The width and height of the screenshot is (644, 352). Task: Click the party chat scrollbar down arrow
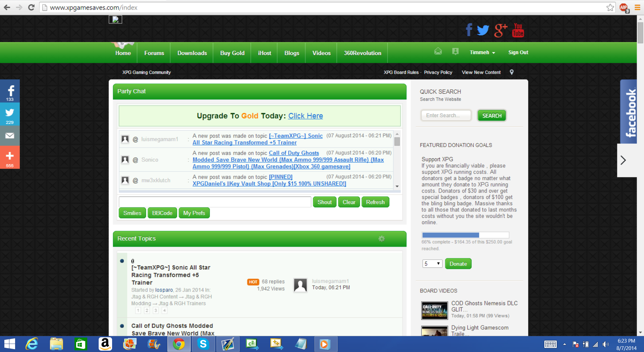click(397, 186)
